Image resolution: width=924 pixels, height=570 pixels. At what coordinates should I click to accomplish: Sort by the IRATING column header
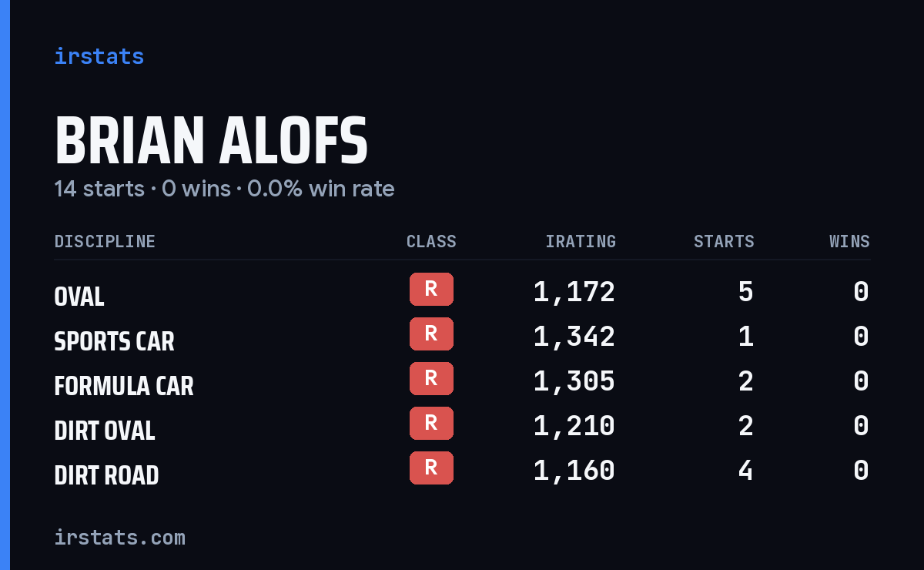click(581, 242)
